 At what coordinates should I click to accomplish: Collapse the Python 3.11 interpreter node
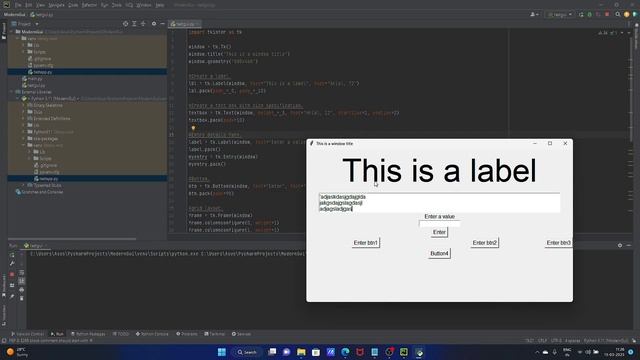click(18, 98)
